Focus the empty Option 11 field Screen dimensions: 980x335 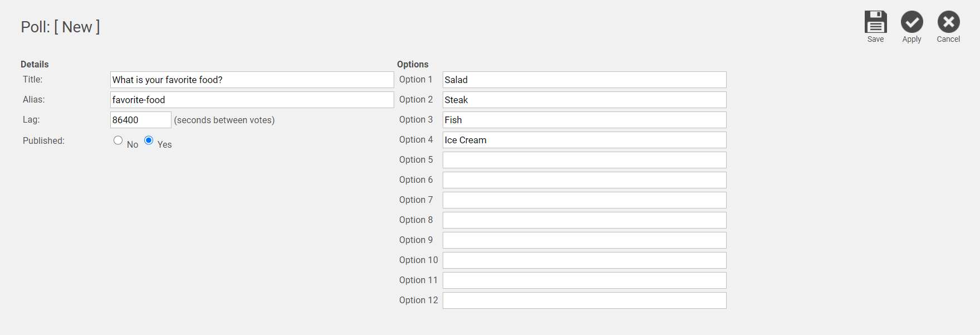pyautogui.click(x=584, y=280)
